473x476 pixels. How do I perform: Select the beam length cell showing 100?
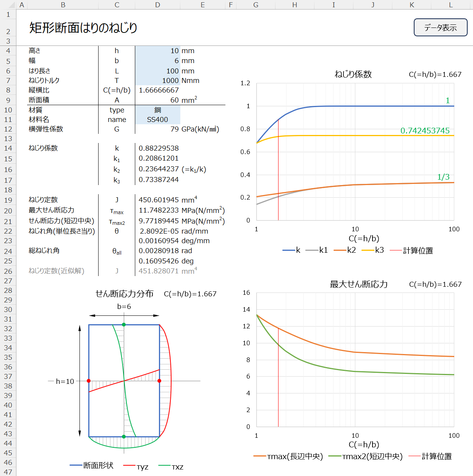157,71
